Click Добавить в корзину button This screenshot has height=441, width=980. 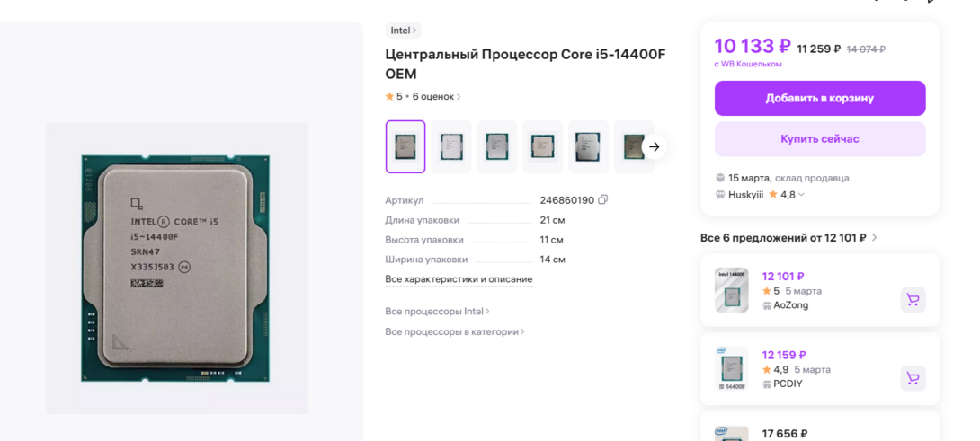(819, 98)
